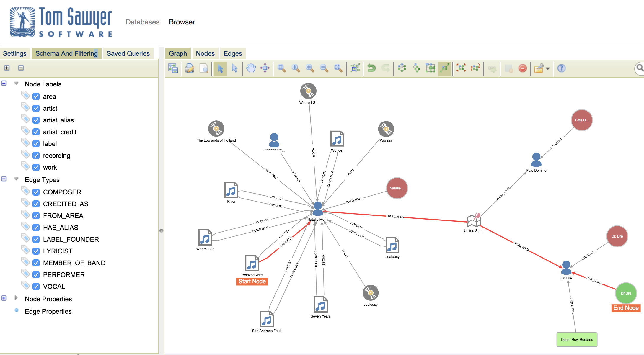644x355 pixels.
Task: Open the Edges tab
Action: [233, 53]
